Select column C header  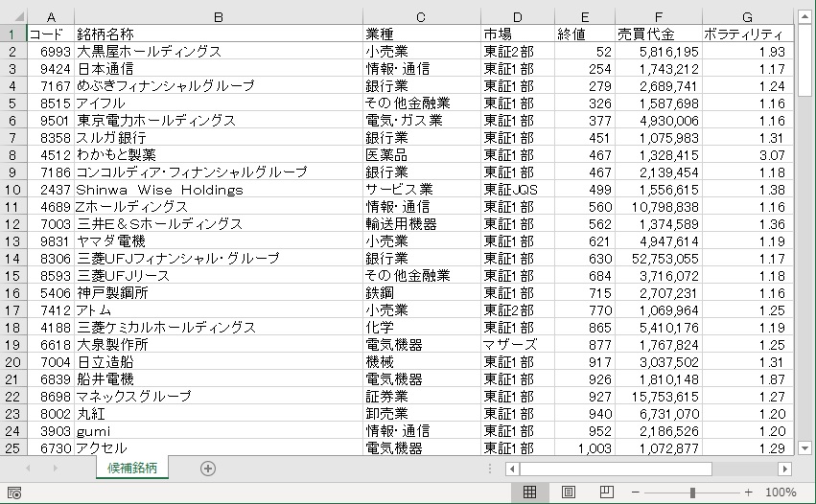(x=422, y=17)
